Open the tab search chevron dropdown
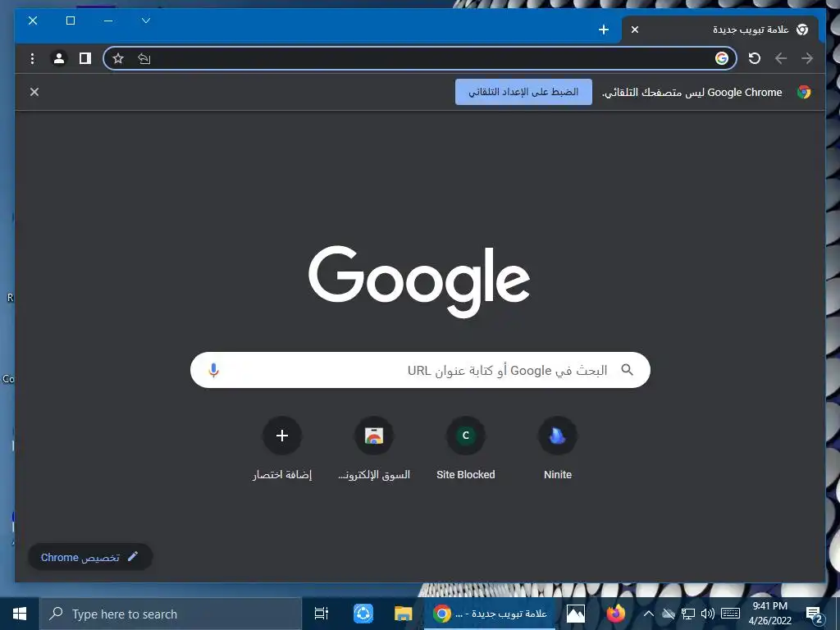 [146, 21]
